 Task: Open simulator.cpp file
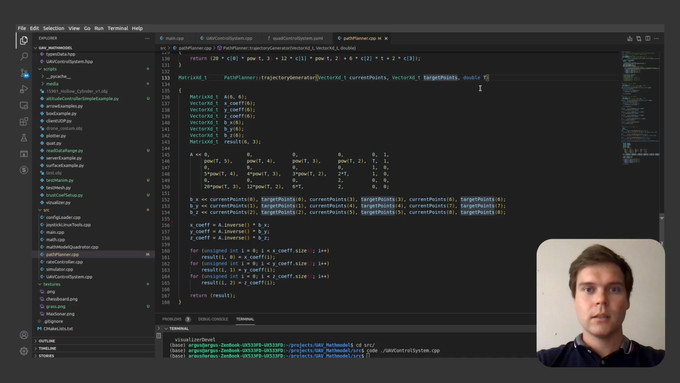point(59,269)
